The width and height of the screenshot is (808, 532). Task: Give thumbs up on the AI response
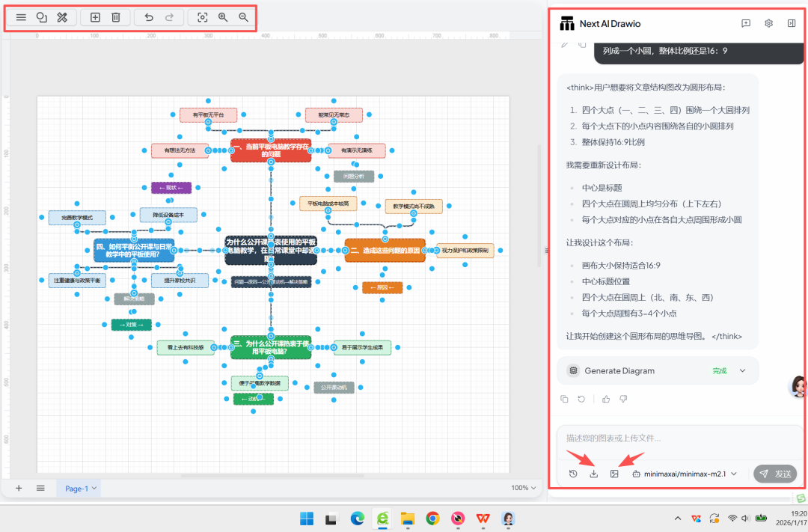coord(606,399)
